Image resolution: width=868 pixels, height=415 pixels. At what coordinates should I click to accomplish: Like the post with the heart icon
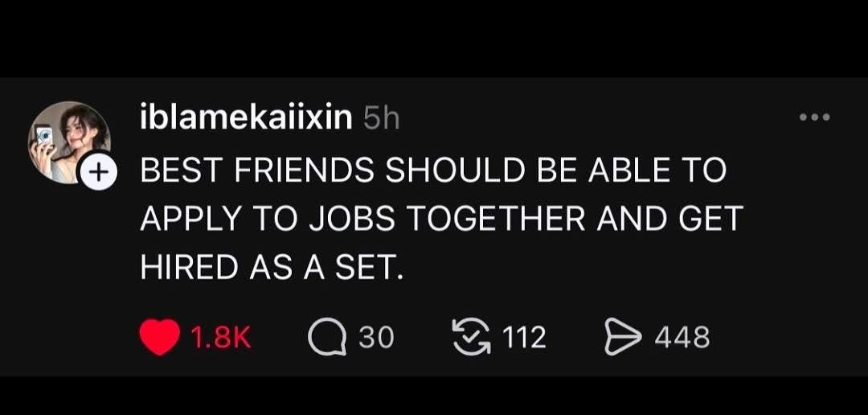(159, 338)
